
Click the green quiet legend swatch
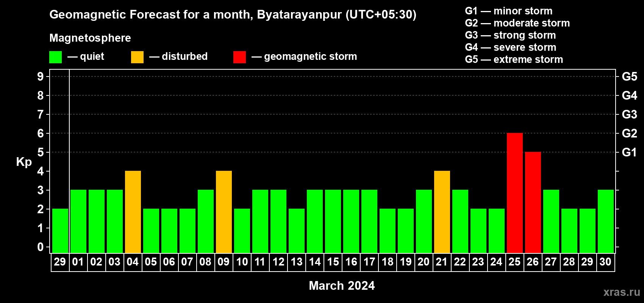tap(55, 57)
